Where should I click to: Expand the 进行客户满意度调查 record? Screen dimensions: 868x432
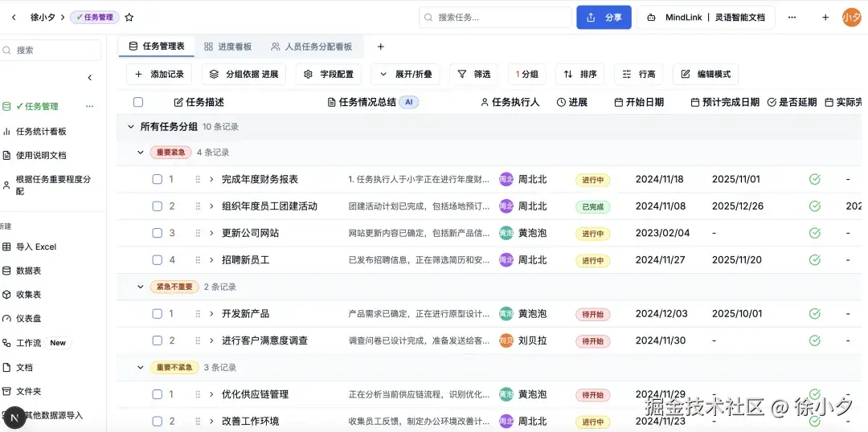pyautogui.click(x=211, y=340)
